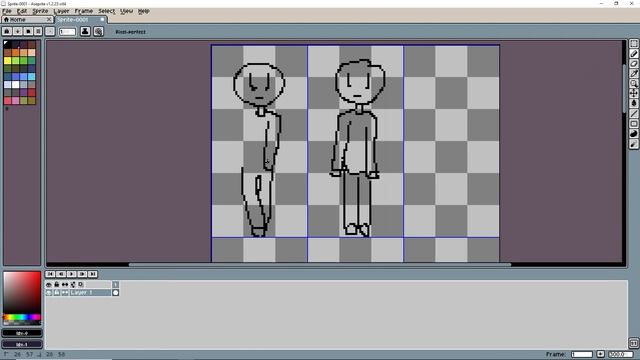
Task: Select the Blur tool
Action: click(633, 144)
